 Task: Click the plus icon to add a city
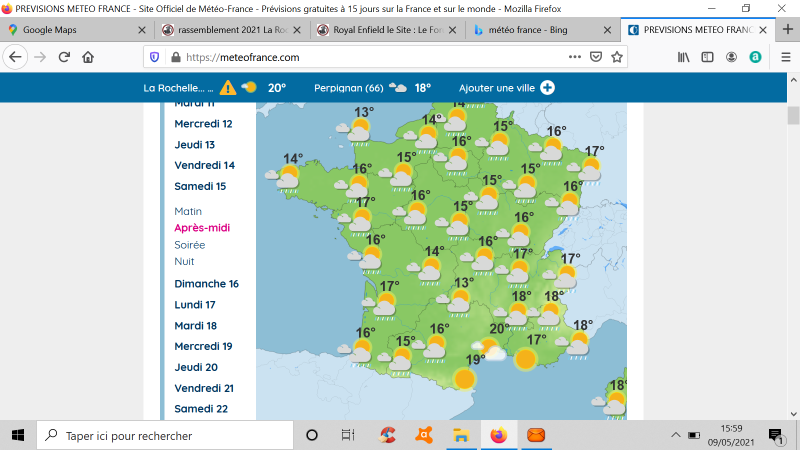click(x=547, y=88)
